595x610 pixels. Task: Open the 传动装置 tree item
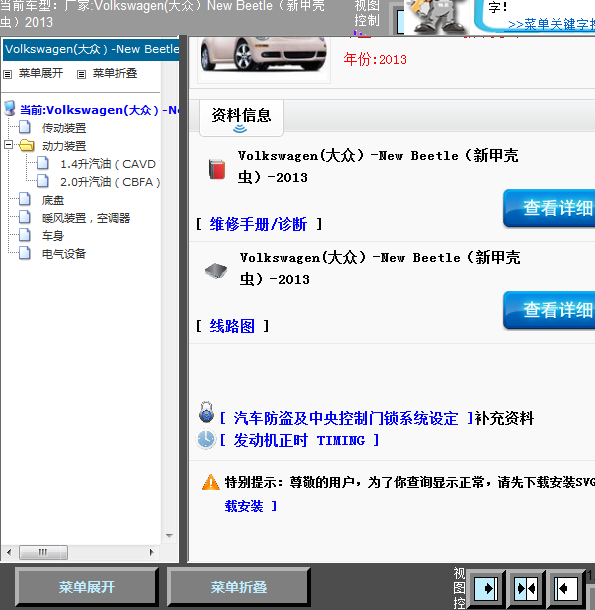pyautogui.click(x=64, y=128)
